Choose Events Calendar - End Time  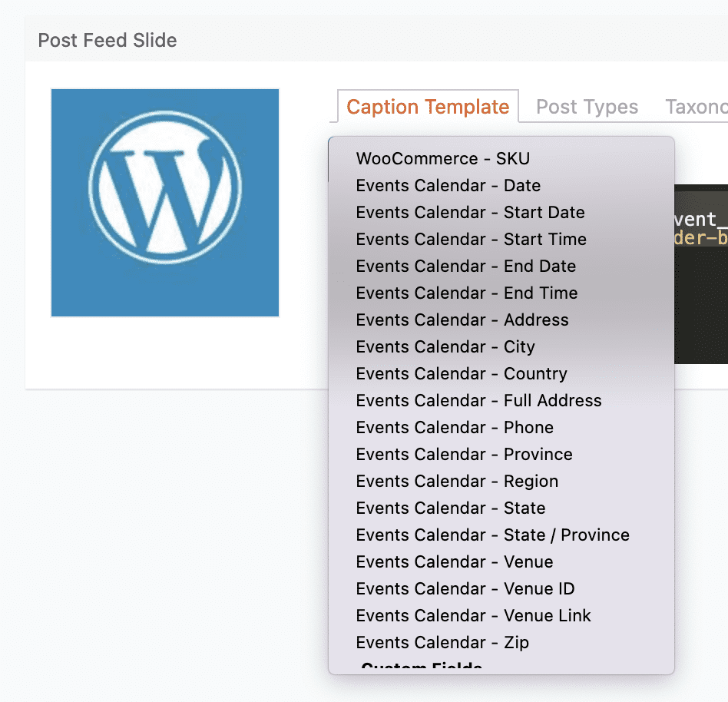click(x=501, y=293)
